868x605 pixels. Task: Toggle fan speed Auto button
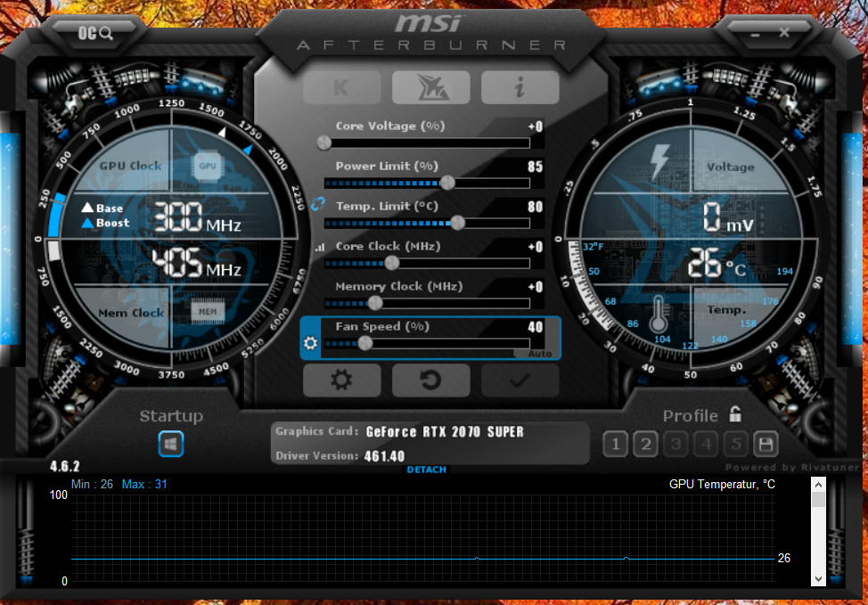point(540,354)
